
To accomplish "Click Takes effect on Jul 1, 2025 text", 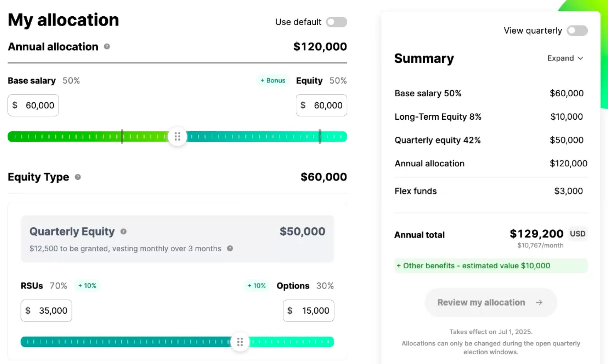I will tap(491, 332).
